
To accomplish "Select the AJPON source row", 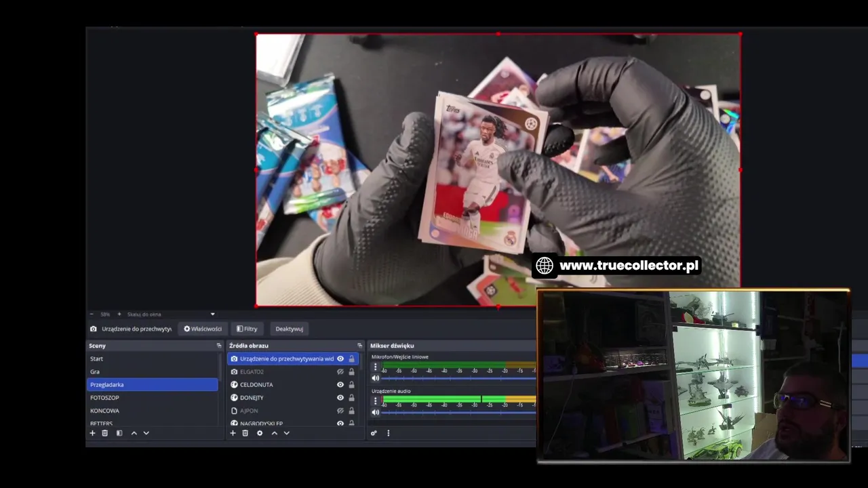I will 292,411.
